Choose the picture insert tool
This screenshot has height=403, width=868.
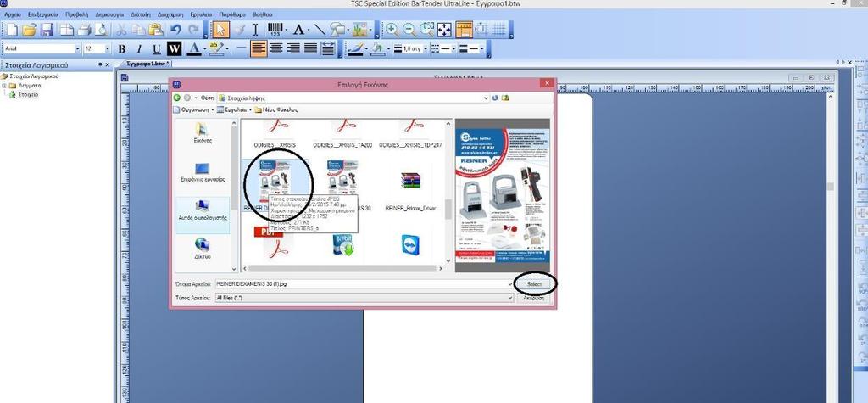pyautogui.click(x=359, y=30)
